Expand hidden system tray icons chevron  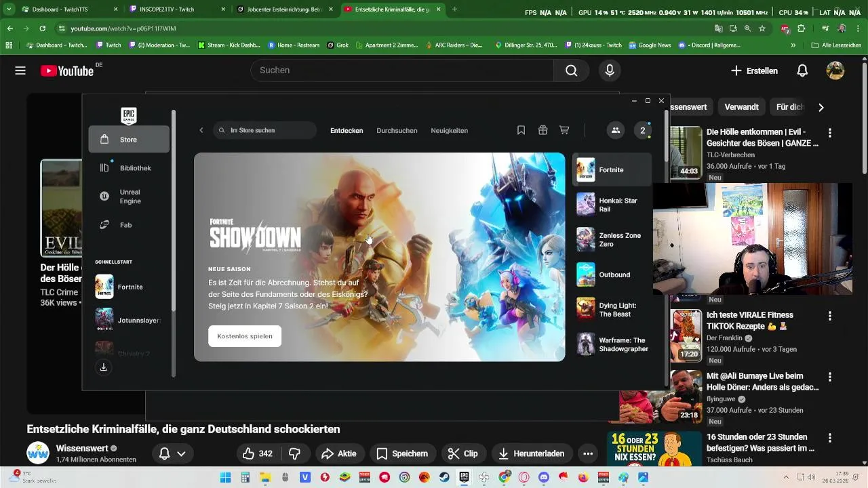tap(786, 477)
